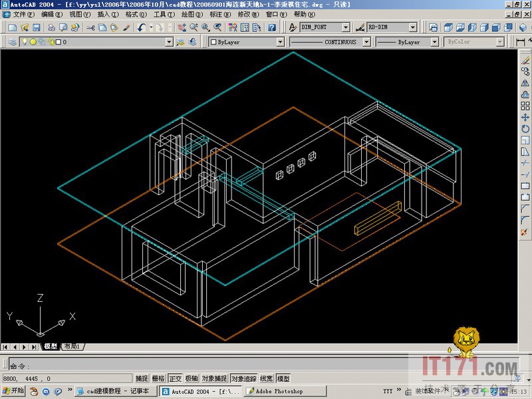Click the Print icon in the toolbar
This screenshot has height=399, width=532.
(x=53, y=28)
